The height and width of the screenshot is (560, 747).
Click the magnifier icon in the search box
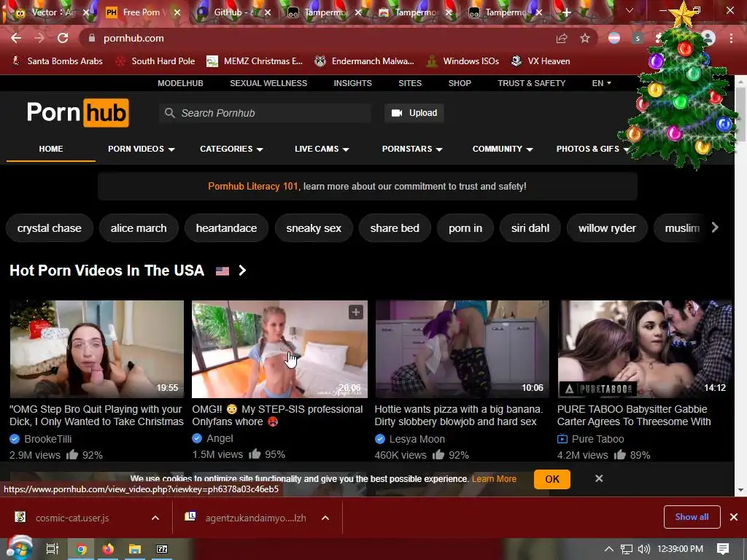(169, 113)
